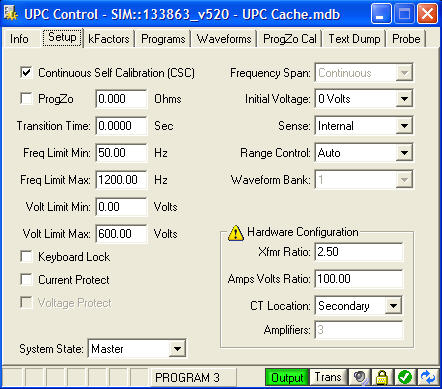442x389 pixels.
Task: Click the Freq Limit Max field
Action: point(121,180)
